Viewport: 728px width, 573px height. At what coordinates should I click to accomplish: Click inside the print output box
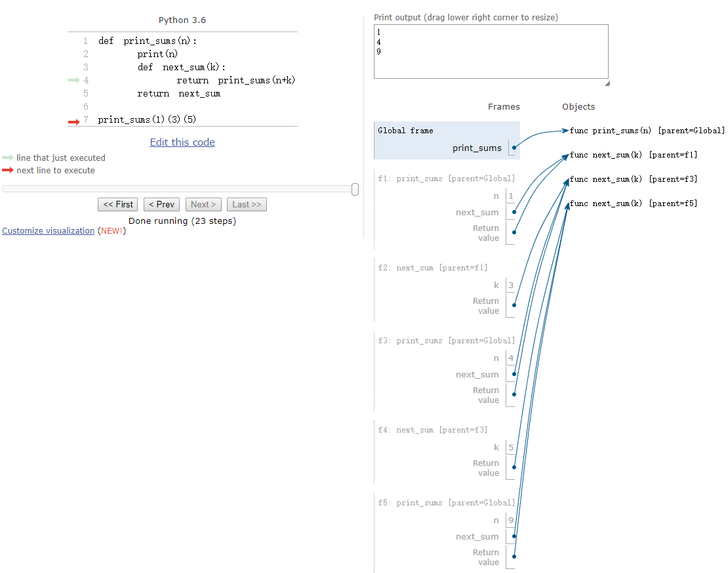pyautogui.click(x=491, y=52)
